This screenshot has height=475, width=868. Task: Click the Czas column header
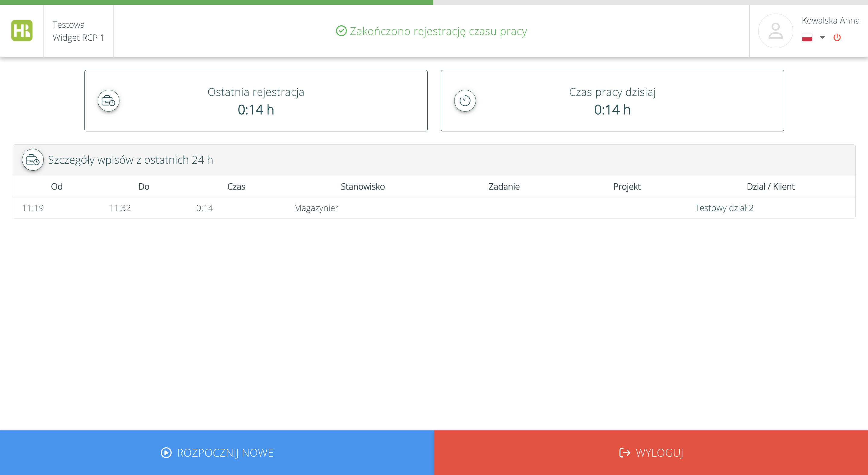click(236, 187)
